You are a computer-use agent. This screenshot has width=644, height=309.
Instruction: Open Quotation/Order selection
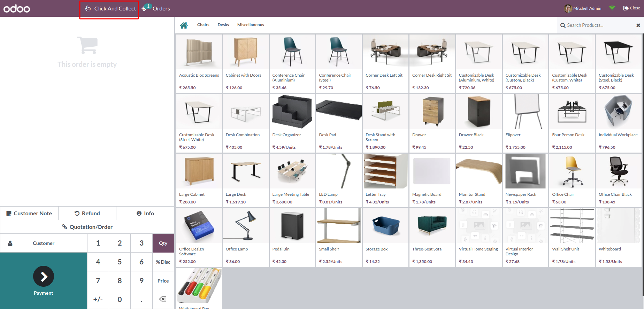point(87,227)
